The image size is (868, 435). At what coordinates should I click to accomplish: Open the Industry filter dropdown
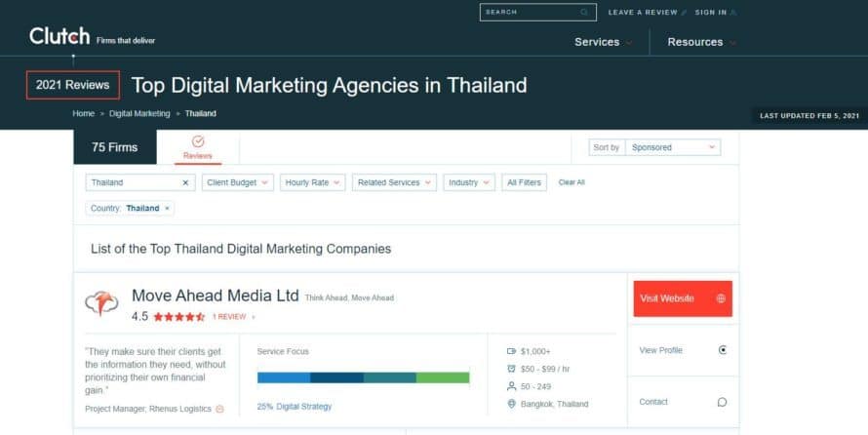(469, 182)
